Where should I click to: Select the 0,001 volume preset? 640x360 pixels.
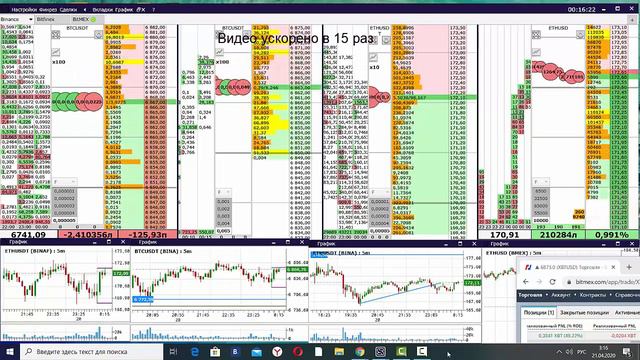tap(224, 201)
